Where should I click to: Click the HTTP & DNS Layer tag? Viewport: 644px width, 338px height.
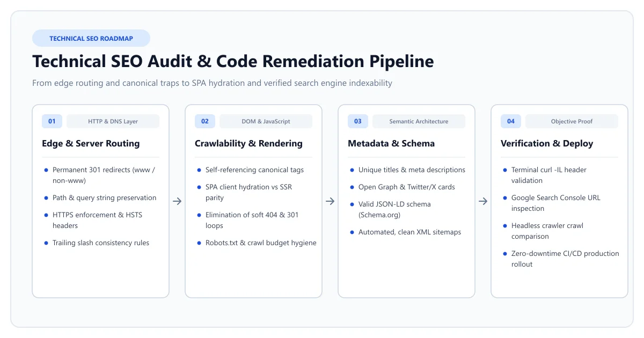coord(113,121)
